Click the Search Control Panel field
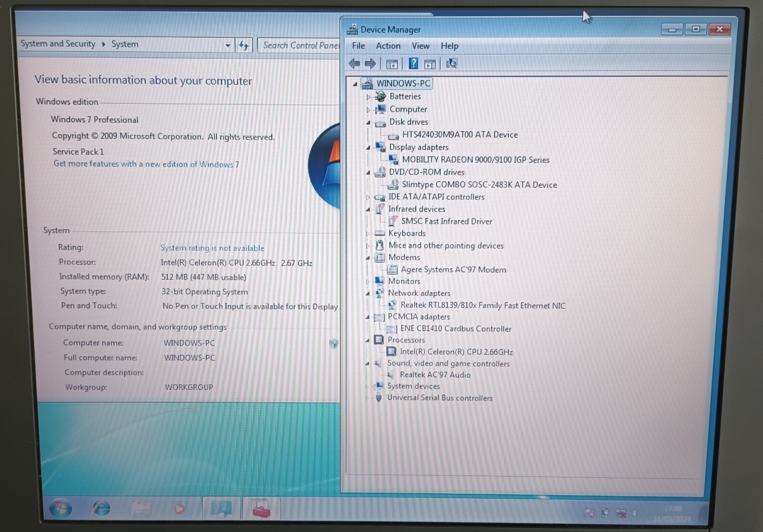 pyautogui.click(x=299, y=46)
